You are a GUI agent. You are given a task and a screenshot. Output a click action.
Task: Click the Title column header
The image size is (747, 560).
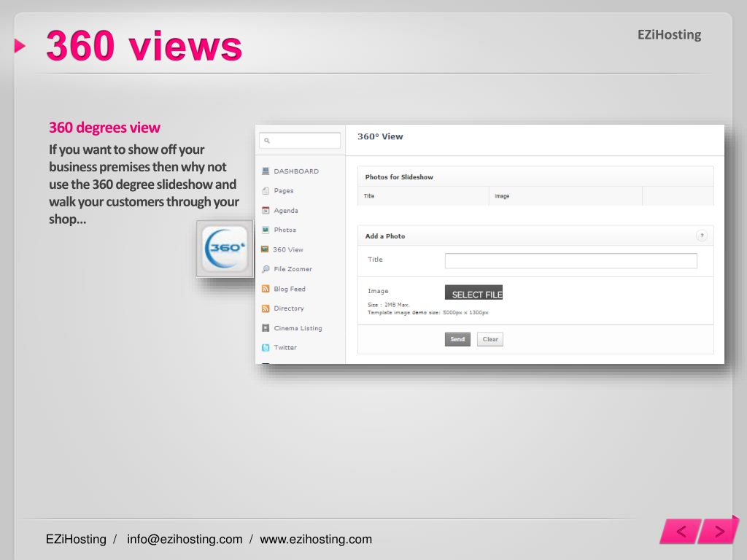click(x=368, y=195)
